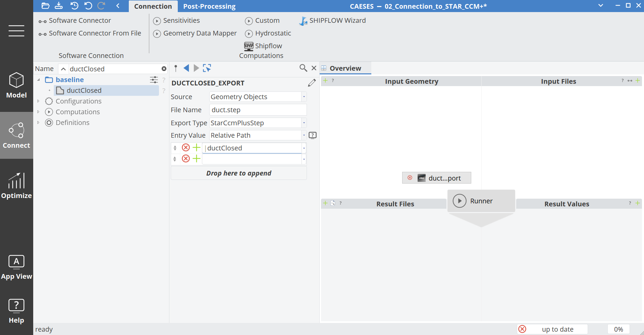This screenshot has width=644, height=335.
Task: Open the hamburger menu in the sidebar
Action: click(x=16, y=30)
